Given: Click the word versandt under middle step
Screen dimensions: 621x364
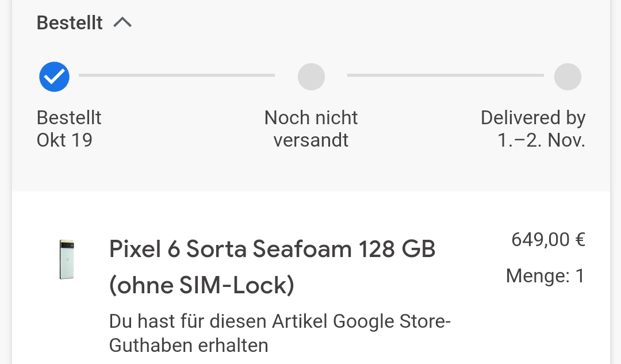Looking at the screenshot, I should pyautogui.click(x=311, y=140).
